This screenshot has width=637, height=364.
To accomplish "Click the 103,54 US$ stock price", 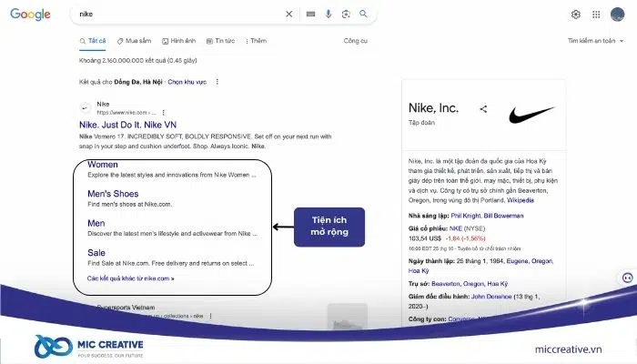I will (425, 238).
